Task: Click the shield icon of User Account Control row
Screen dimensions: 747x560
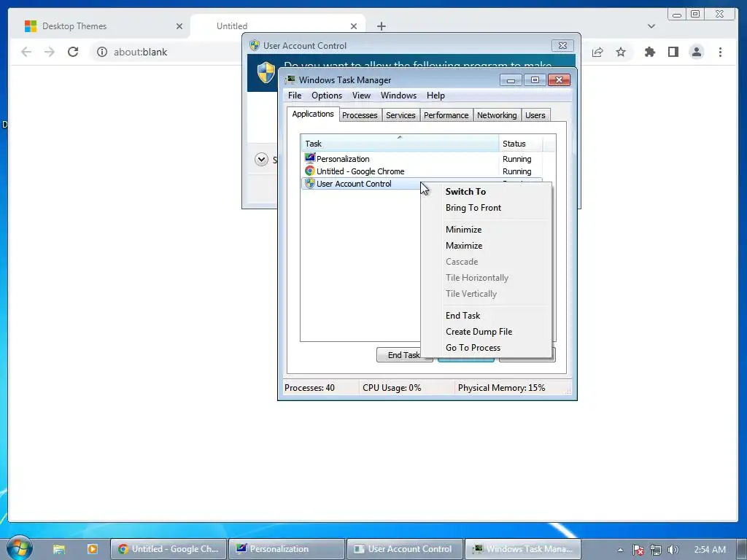Action: point(310,183)
